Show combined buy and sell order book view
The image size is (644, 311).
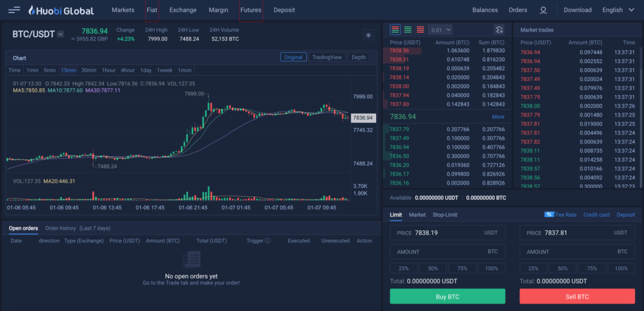pos(396,29)
